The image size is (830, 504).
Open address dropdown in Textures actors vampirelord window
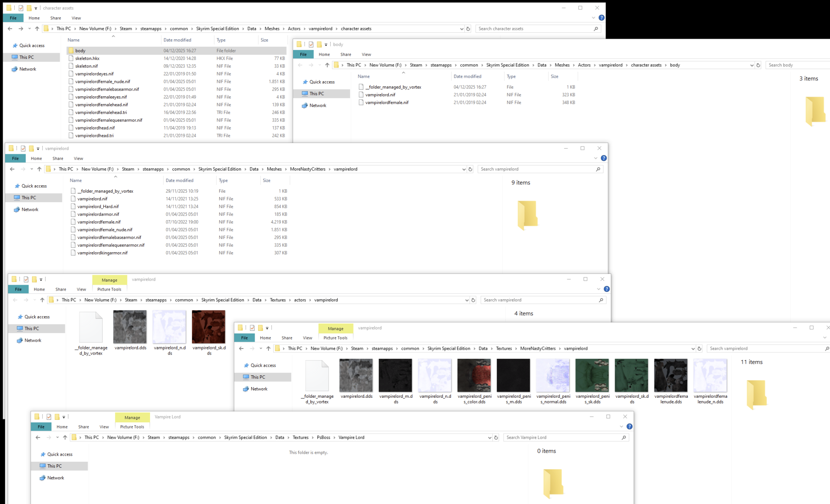click(x=467, y=300)
